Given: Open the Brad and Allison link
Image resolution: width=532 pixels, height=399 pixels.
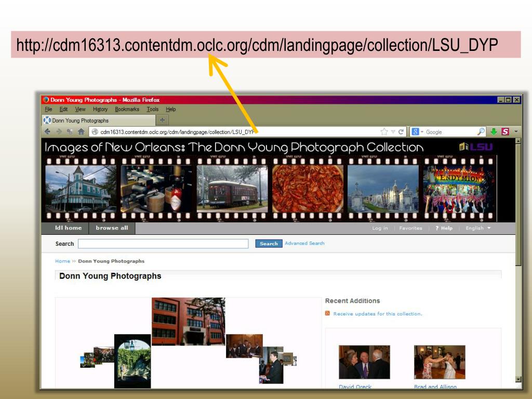Looking at the screenshot, I should tap(435, 387).
